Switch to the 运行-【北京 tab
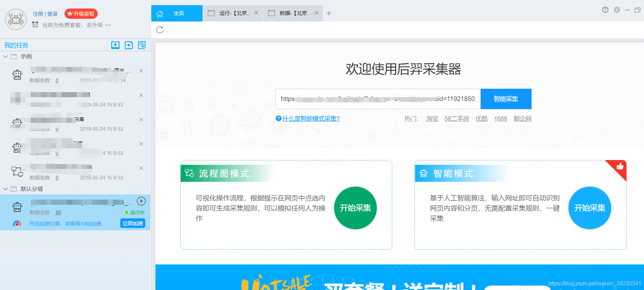This screenshot has height=290, width=644. 233,13
